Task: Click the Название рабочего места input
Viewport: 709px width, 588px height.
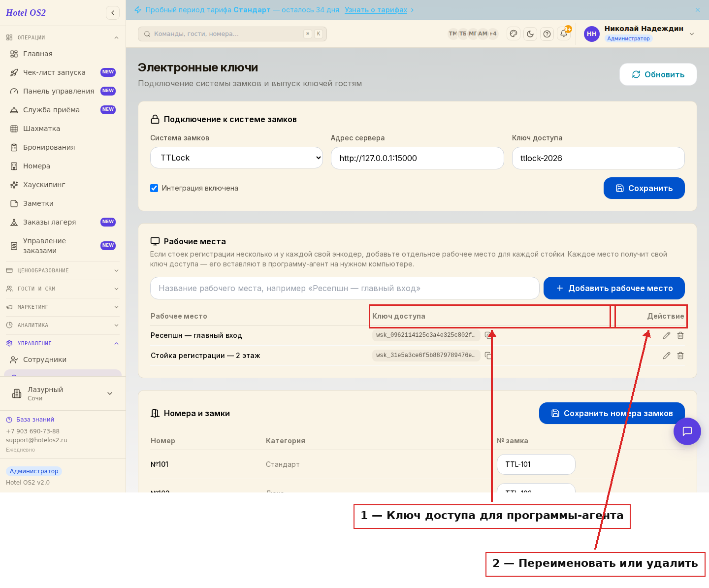Action: click(345, 288)
